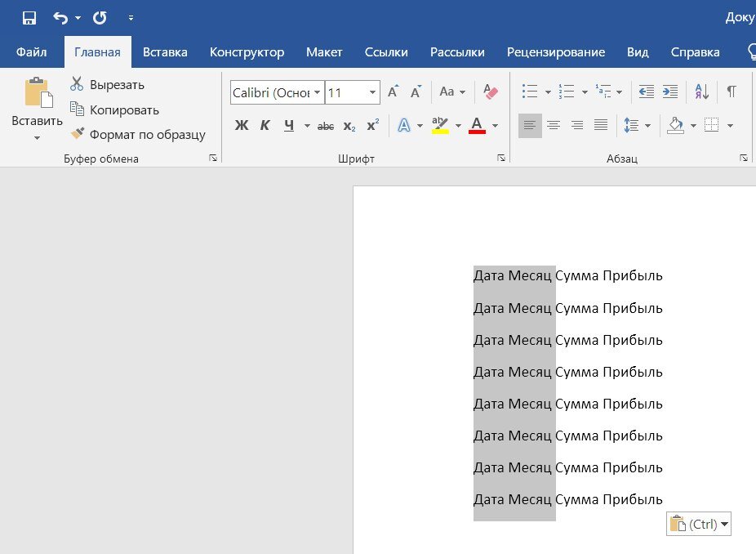
Task: Open the (Ctrl) paste options button
Action: [x=699, y=524]
